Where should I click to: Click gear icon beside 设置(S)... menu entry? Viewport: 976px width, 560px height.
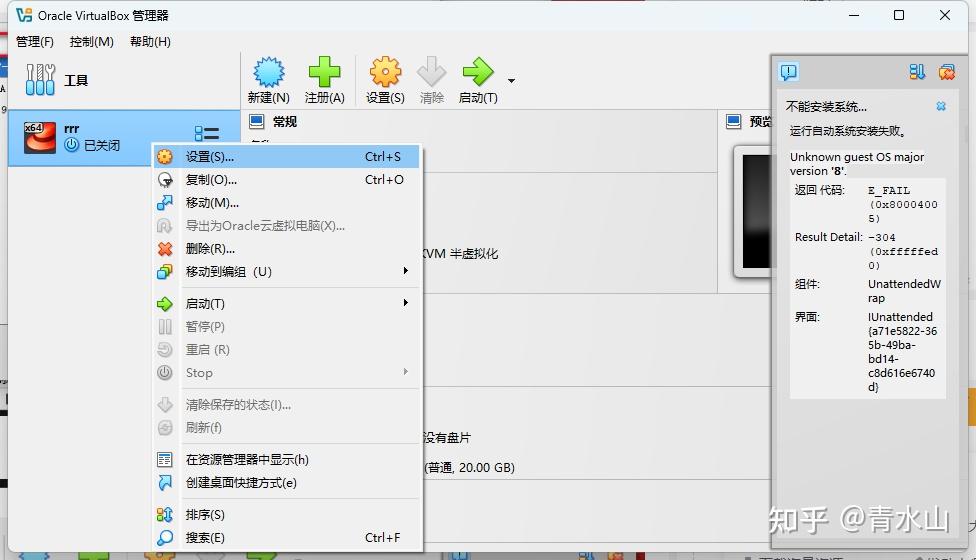pos(165,157)
